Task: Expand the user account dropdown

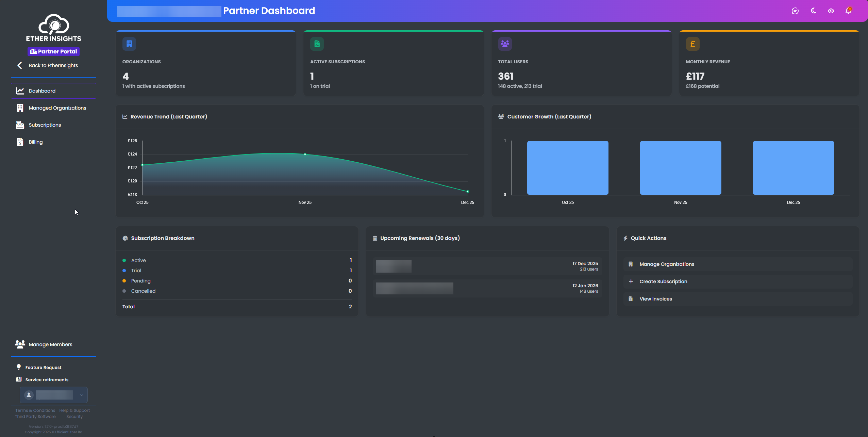Action: [x=54, y=395]
